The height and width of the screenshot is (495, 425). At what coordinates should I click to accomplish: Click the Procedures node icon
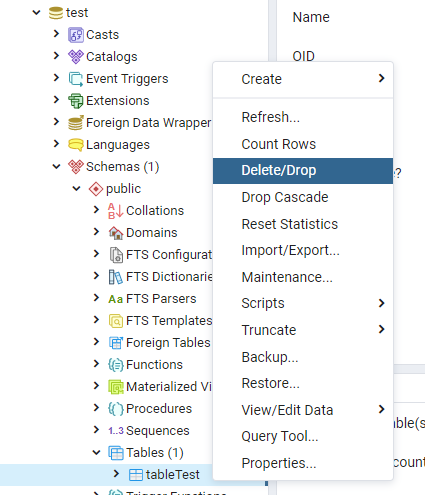116,409
